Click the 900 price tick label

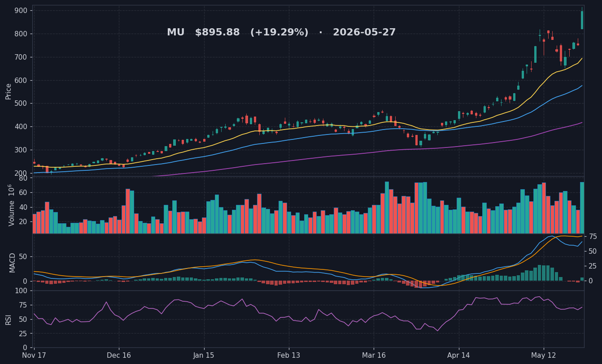pyautogui.click(x=21, y=11)
